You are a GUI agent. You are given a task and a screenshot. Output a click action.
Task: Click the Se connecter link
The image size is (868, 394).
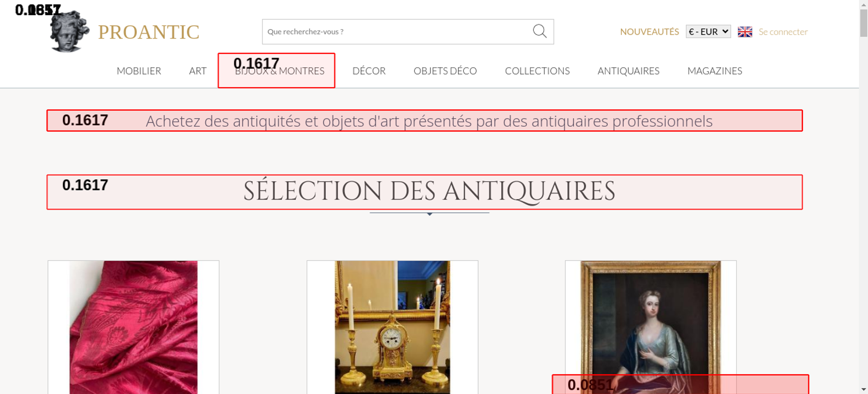pyautogui.click(x=783, y=32)
